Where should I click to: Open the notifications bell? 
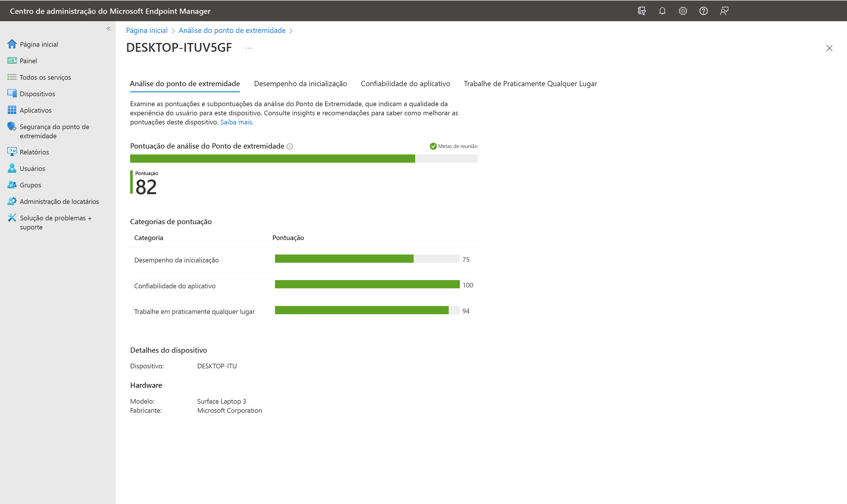point(662,11)
